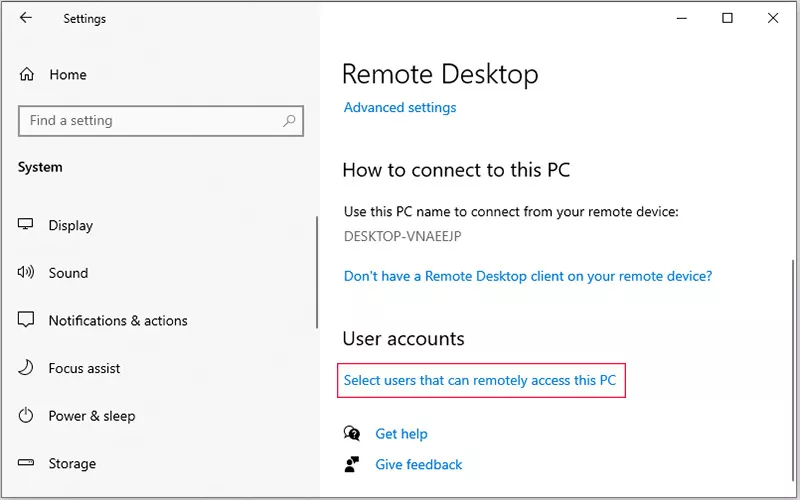Go back using the back arrow

26,18
